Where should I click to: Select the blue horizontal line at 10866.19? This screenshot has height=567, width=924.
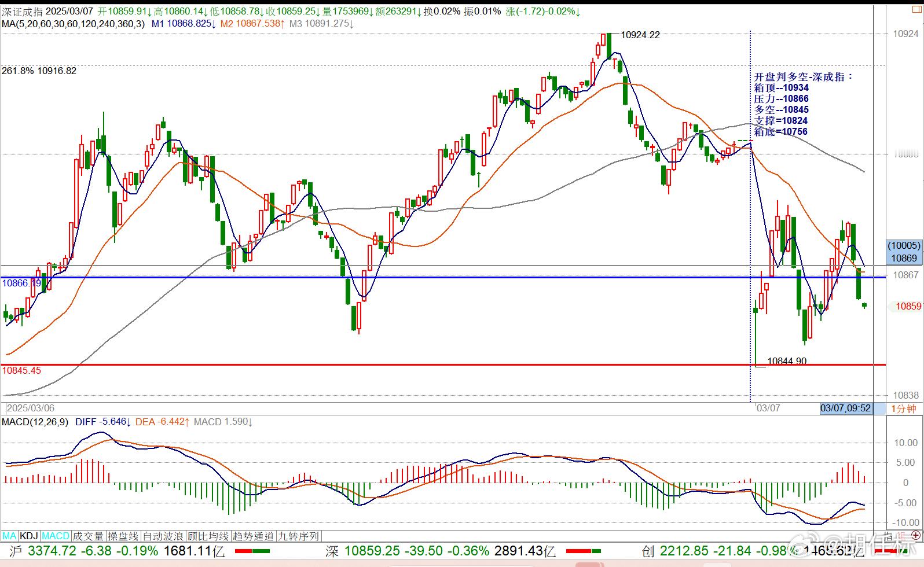tap(442, 277)
